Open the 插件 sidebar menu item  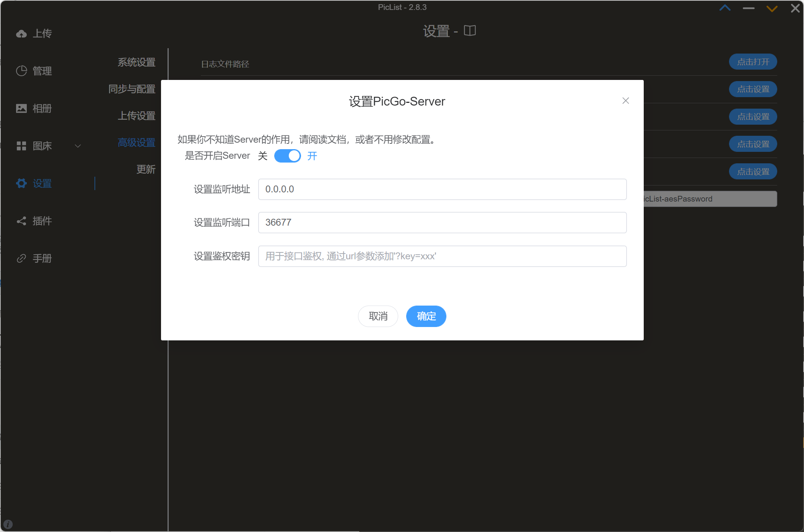point(42,221)
